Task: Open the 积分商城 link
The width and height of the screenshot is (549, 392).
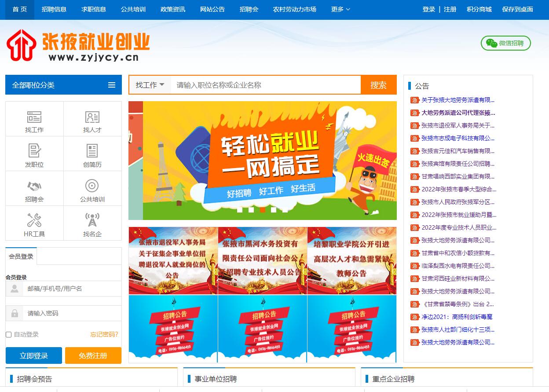Action: click(479, 9)
